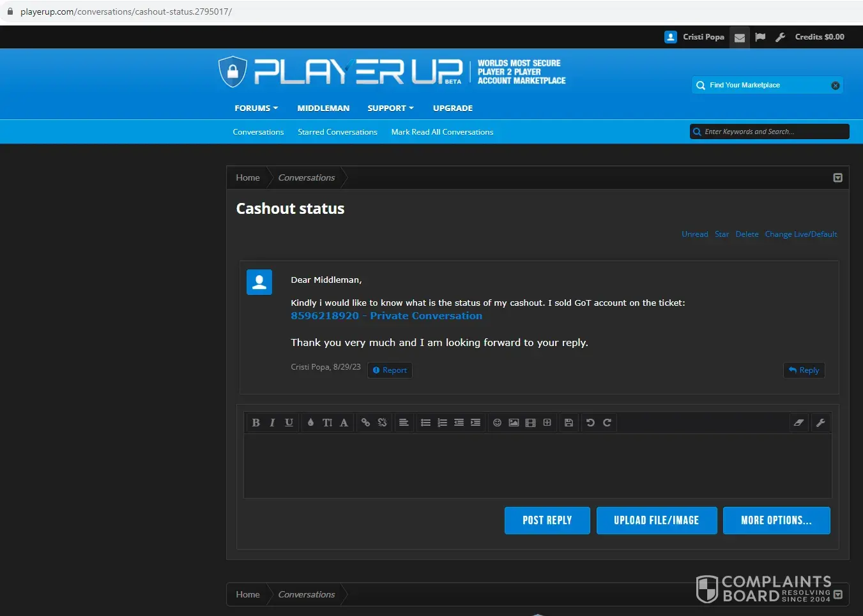The image size is (863, 616).
Task: Open the Middleman menu item
Action: pyautogui.click(x=323, y=109)
